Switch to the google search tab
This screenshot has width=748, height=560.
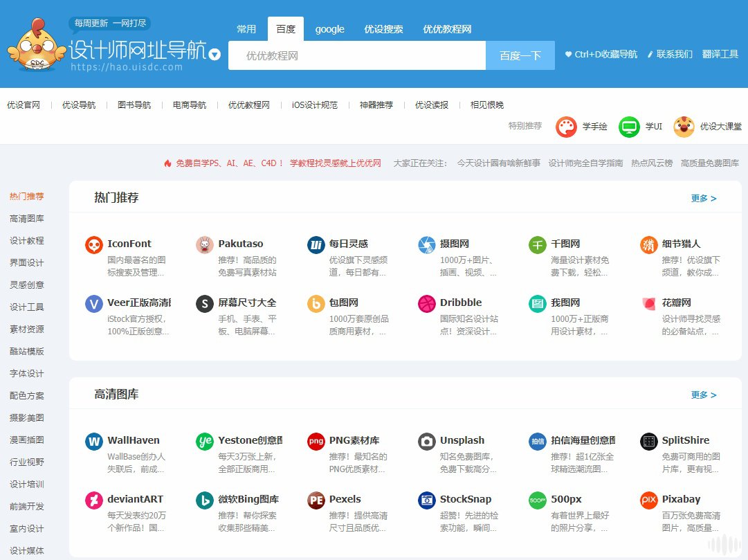click(x=329, y=29)
